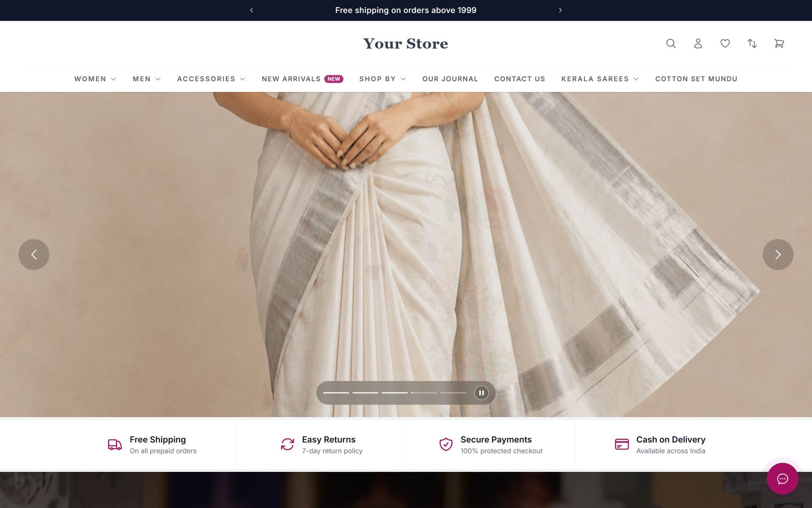Screen dimensions: 812x508
Task: Go to previous hero slide
Action: coord(34,254)
